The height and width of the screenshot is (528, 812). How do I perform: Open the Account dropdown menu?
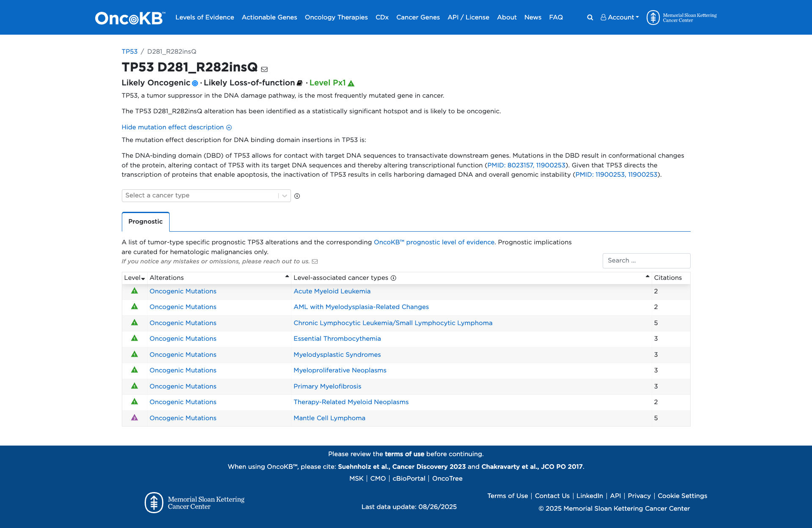point(620,17)
